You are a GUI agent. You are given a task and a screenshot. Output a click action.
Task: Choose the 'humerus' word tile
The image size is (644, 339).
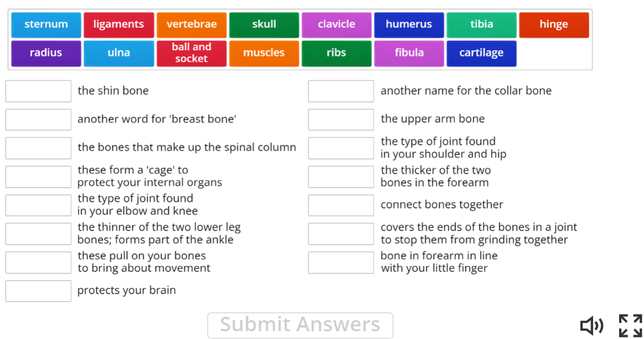(x=409, y=24)
